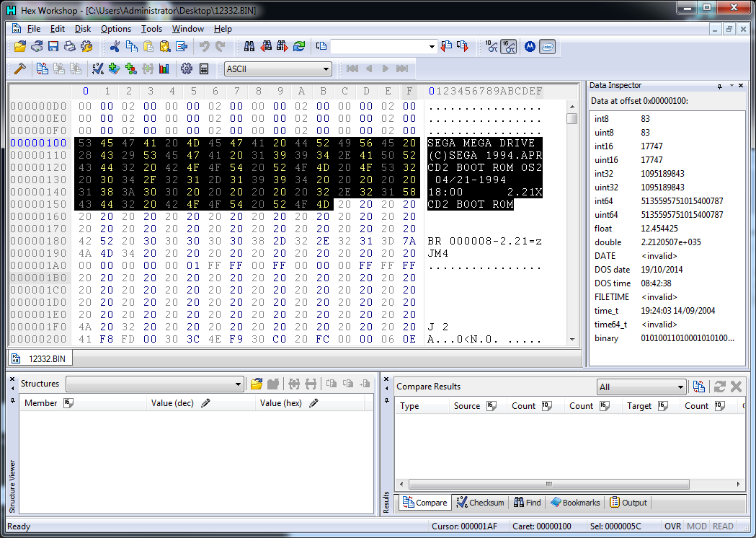Click the hammer tool icon
The image size is (756, 538).
click(19, 69)
